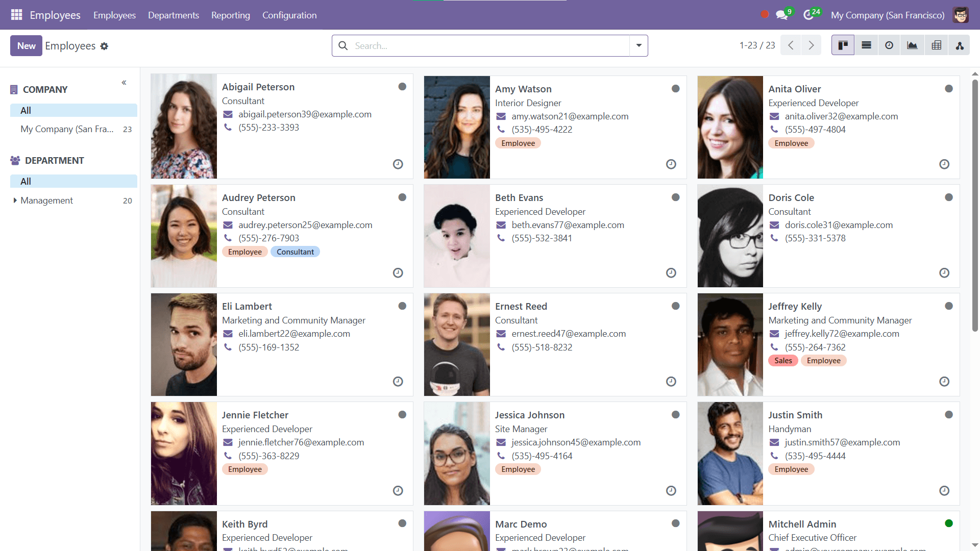Select All under the Department filter
Viewport: 980px width, 551px height.
click(25, 181)
